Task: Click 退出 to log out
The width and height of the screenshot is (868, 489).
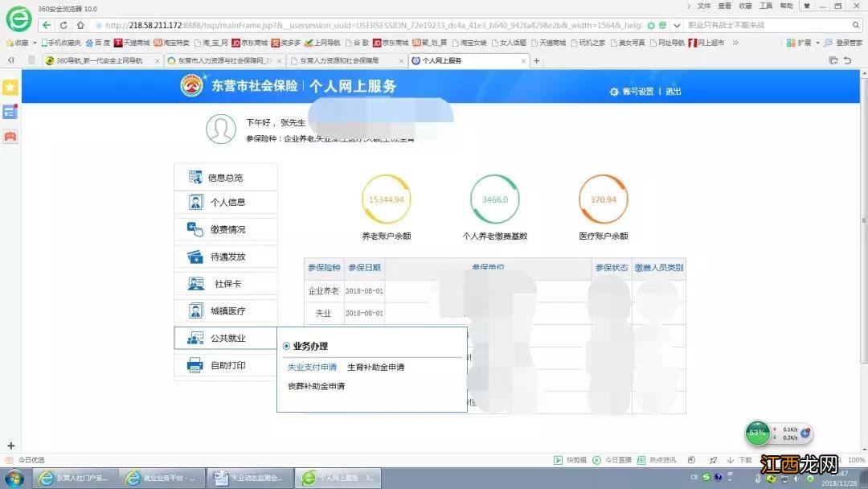Action: click(x=674, y=92)
